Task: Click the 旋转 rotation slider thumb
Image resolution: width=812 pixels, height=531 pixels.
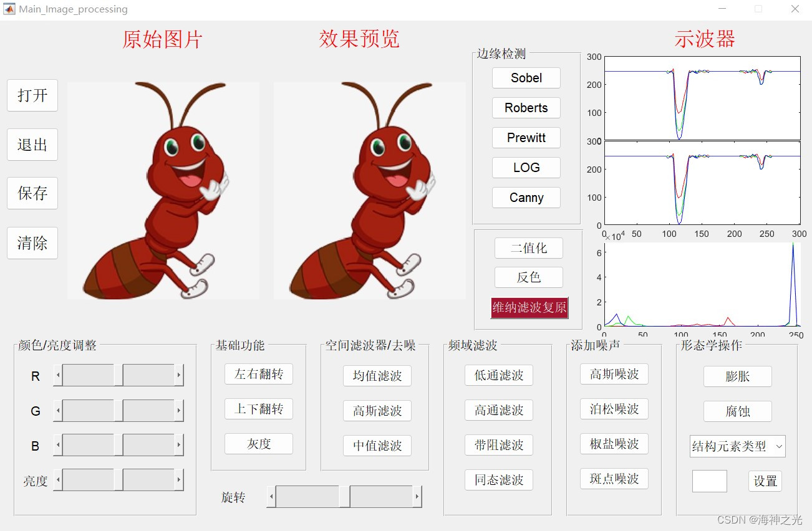Action: (344, 497)
